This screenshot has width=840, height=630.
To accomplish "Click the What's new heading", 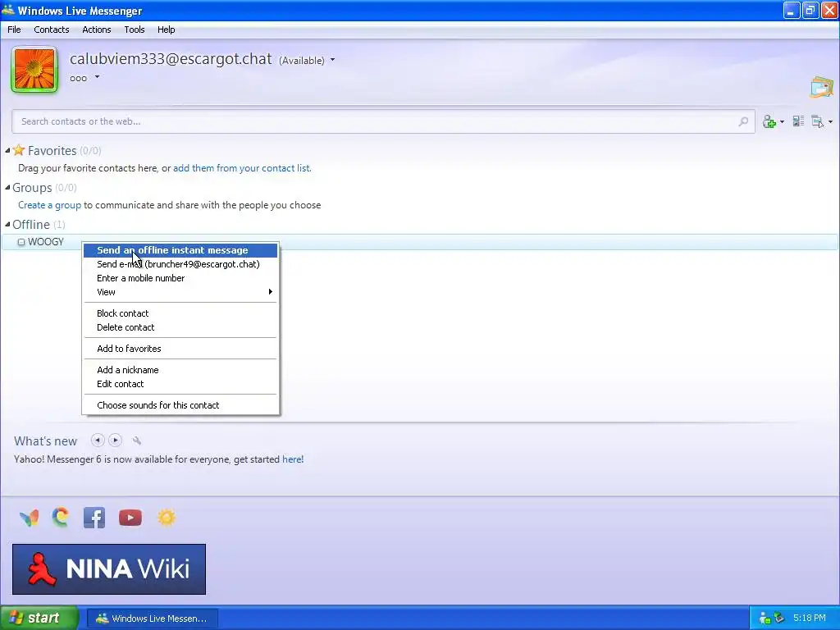I will point(46,441).
